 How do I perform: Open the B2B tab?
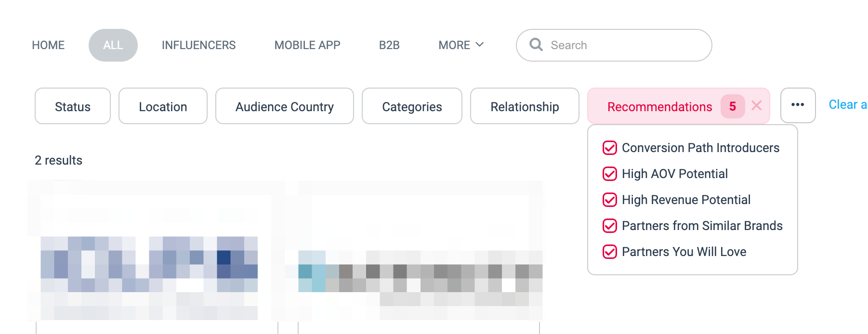click(x=389, y=45)
